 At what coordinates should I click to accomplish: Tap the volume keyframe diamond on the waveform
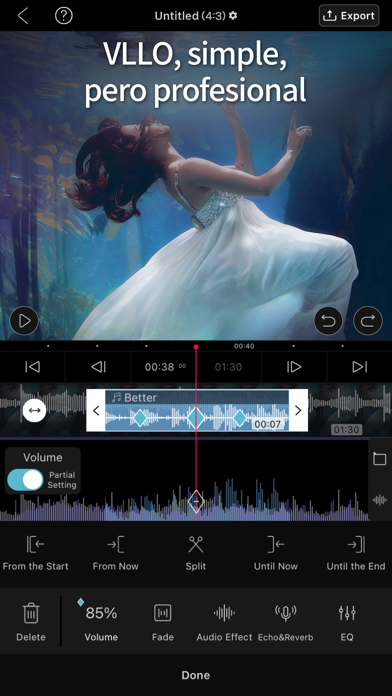[x=196, y=501]
